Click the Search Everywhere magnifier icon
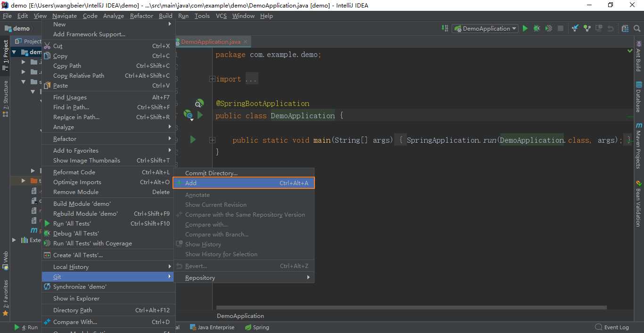This screenshot has height=333, width=644. pos(637,28)
